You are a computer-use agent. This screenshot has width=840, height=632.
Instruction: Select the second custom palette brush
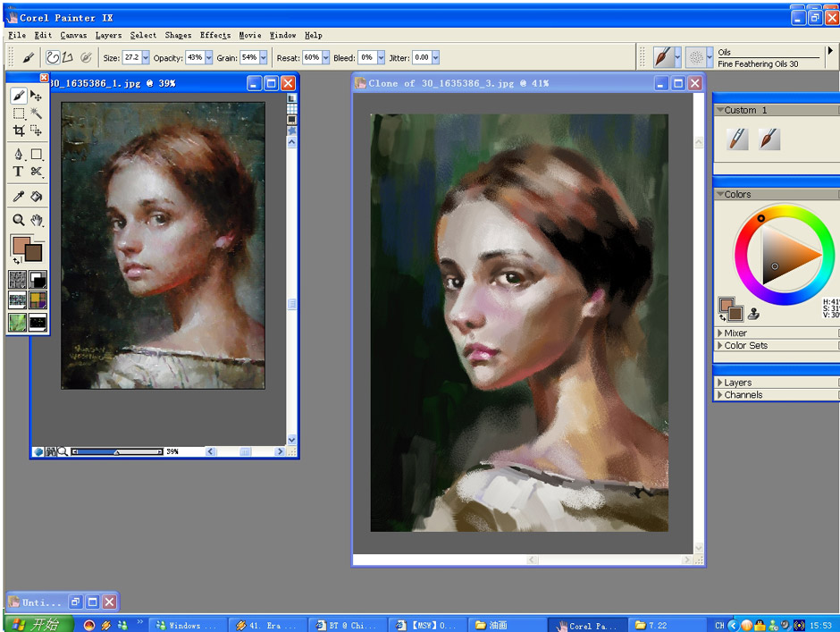point(769,139)
